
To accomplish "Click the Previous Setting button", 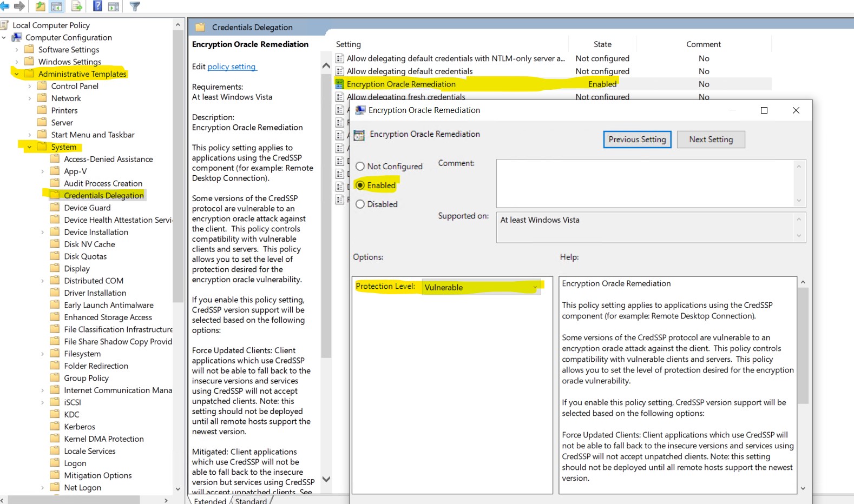I will (x=638, y=140).
